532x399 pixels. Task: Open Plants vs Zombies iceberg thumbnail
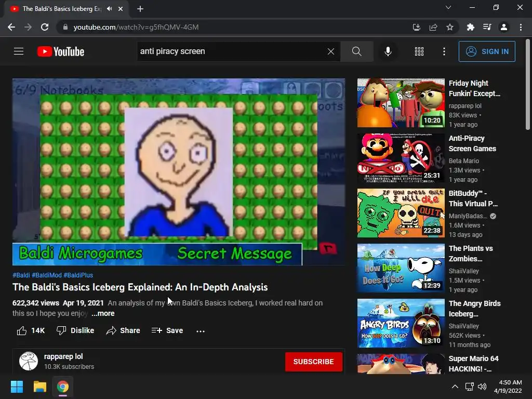pos(401,268)
